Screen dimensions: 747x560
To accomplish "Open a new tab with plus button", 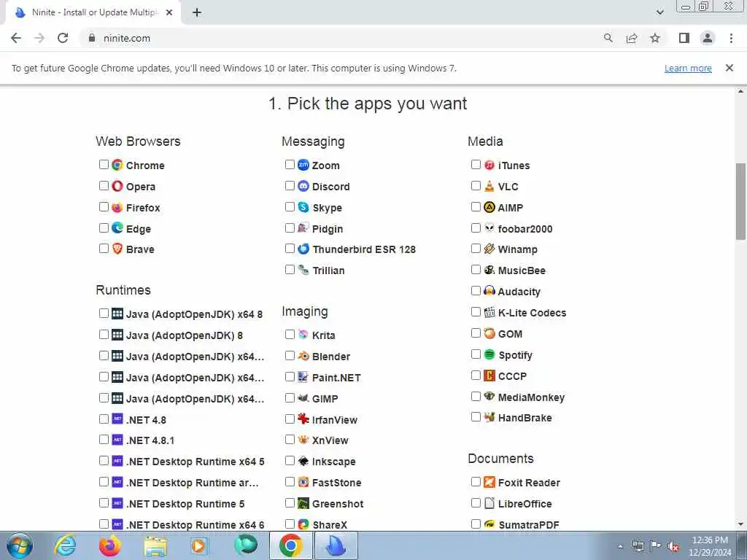I will pyautogui.click(x=197, y=12).
